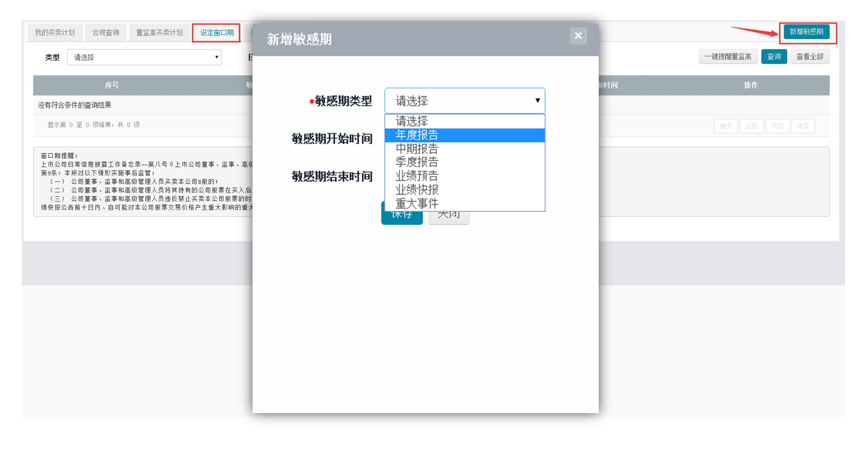Choose 中期报告 option
Viewport: 868px width, 449px height.
(465, 149)
